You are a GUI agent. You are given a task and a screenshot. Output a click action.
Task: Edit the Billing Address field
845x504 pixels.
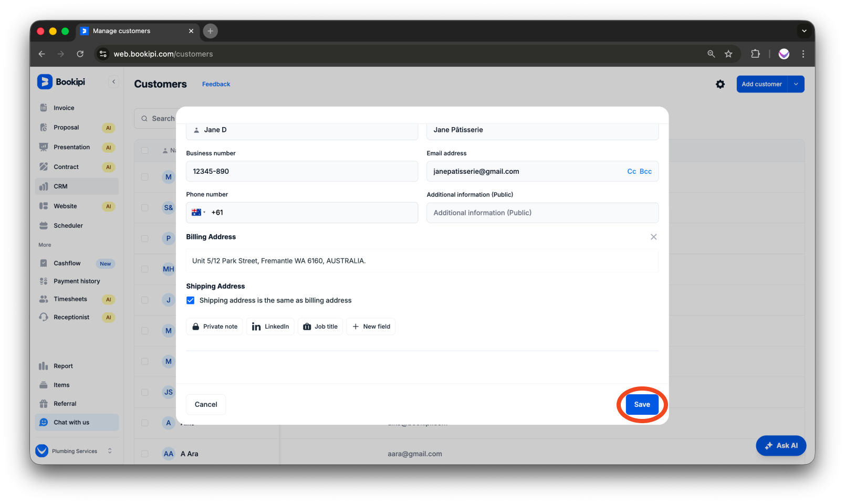pos(422,260)
